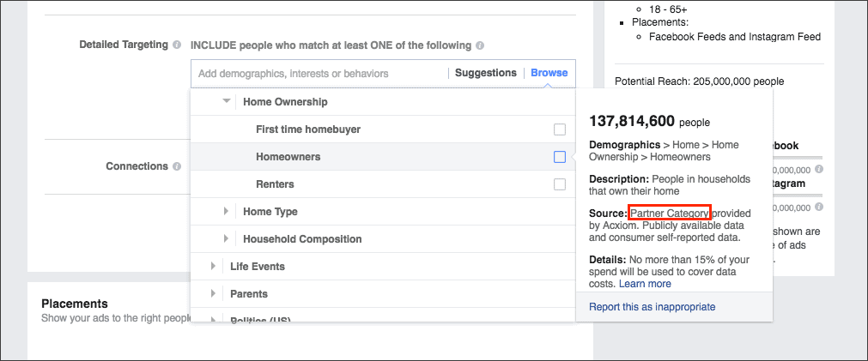Click Report this as inappropriate
Image resolution: width=868 pixels, height=361 pixels.
(x=653, y=307)
